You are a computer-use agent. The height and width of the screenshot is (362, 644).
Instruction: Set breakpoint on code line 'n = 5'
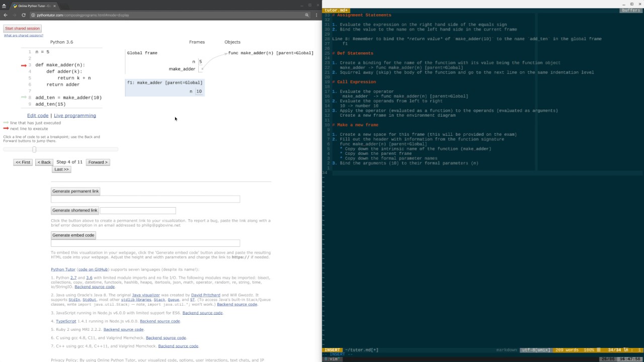tap(42, 52)
